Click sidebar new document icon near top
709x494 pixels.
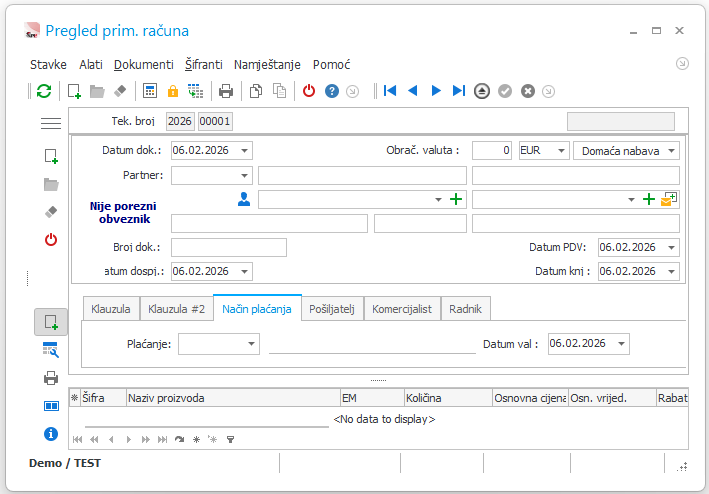(51, 156)
